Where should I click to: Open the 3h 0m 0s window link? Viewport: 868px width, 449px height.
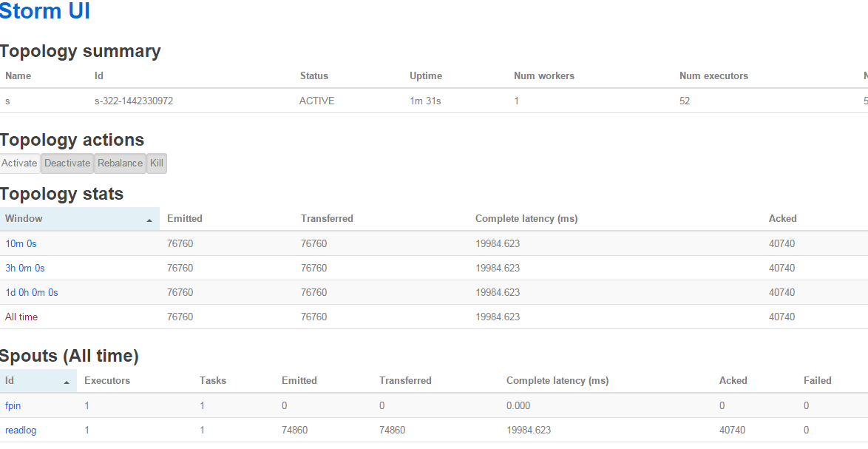[25, 268]
